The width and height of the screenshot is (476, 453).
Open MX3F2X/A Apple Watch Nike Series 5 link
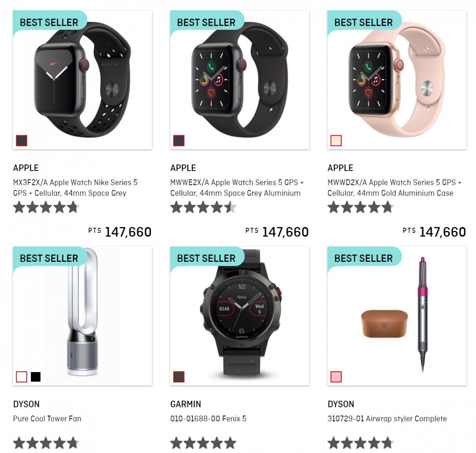[x=75, y=188]
